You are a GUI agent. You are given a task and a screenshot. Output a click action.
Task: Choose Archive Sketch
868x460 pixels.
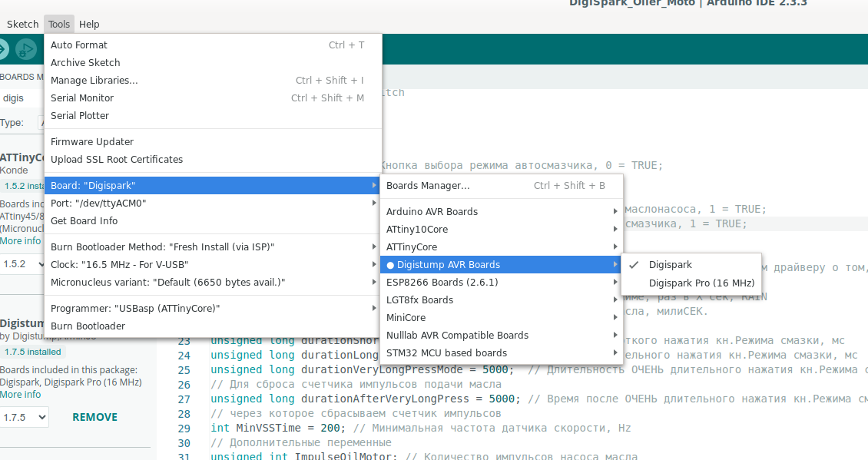pyautogui.click(x=213, y=62)
